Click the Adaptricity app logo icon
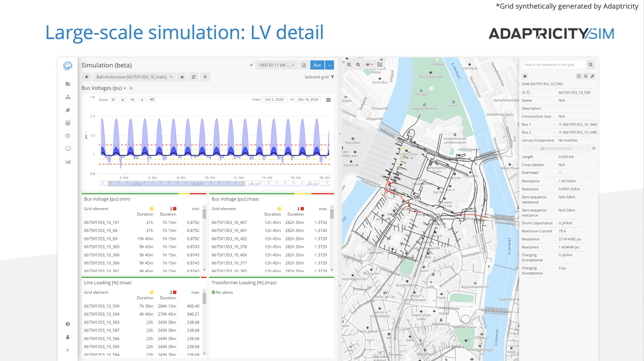The image size is (644, 361). coord(68,66)
